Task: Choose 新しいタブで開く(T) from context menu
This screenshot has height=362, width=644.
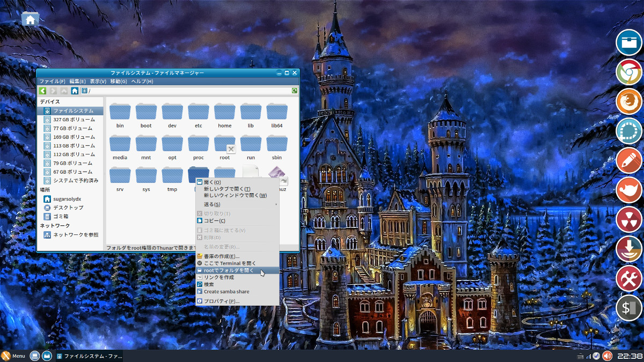Action: (x=237, y=189)
